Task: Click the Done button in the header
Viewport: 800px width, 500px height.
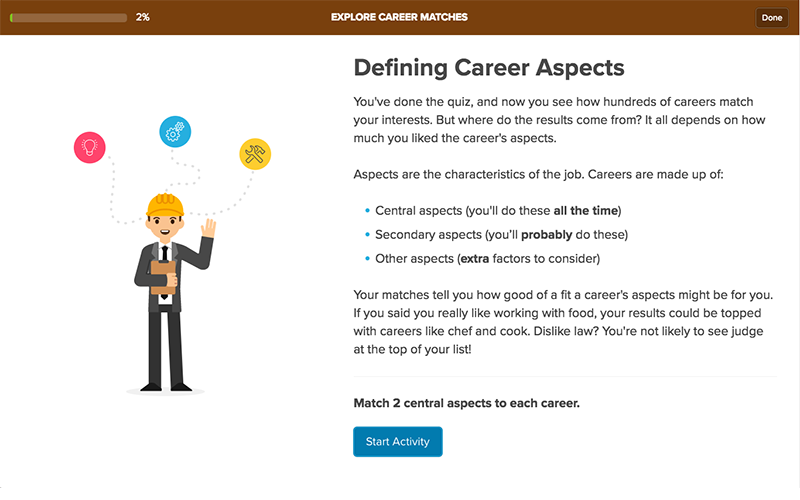Action: click(x=771, y=17)
